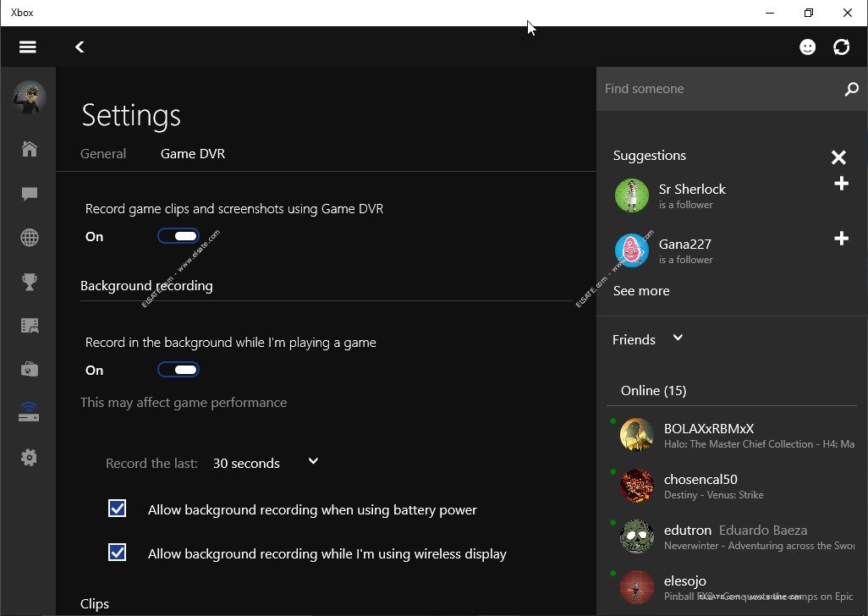
Task: Open Messages from the sidebar
Action: tap(30, 193)
